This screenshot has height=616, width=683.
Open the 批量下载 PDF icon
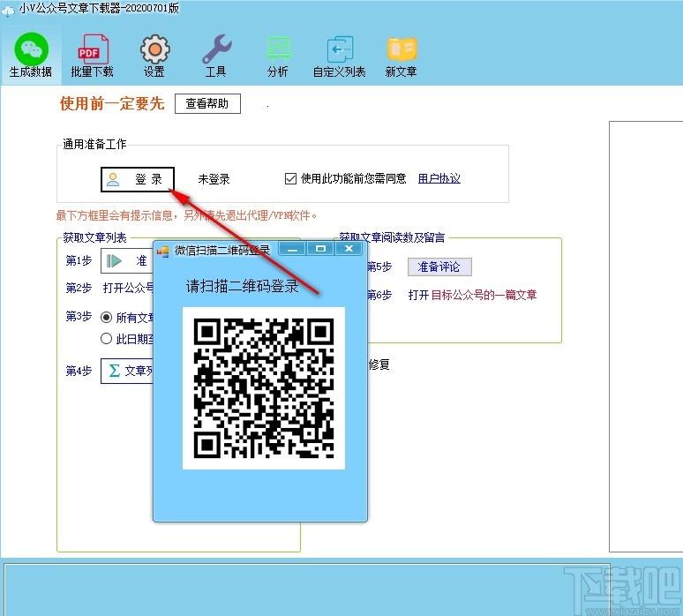coord(92,56)
